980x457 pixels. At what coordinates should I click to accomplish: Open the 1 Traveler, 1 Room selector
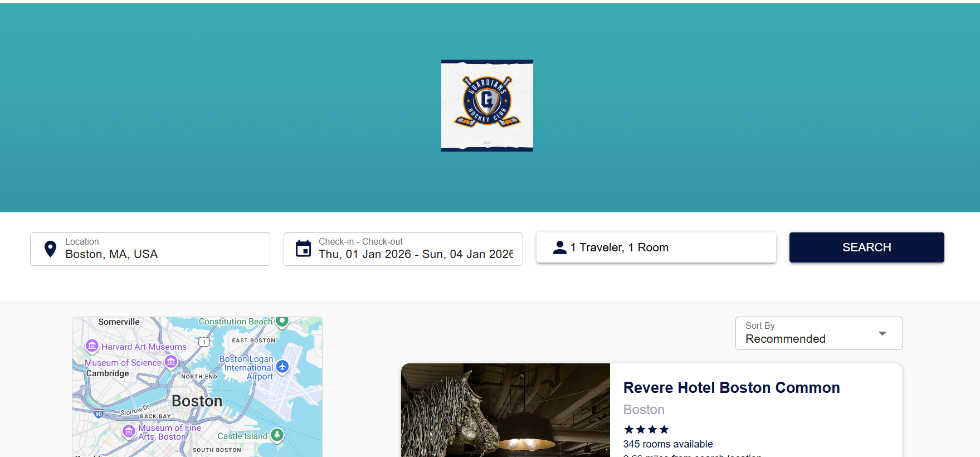point(656,247)
